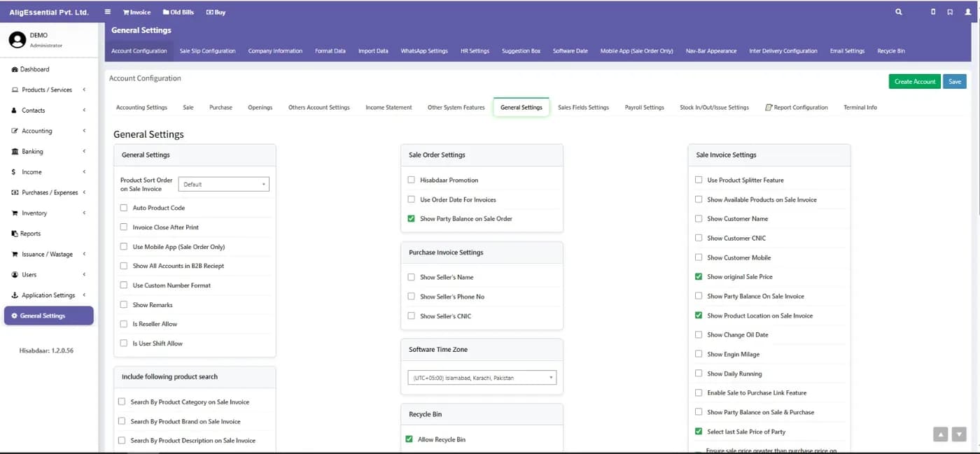Open Stock In/Out/Issue Settings sub-tab
980x454 pixels.
[714, 108]
